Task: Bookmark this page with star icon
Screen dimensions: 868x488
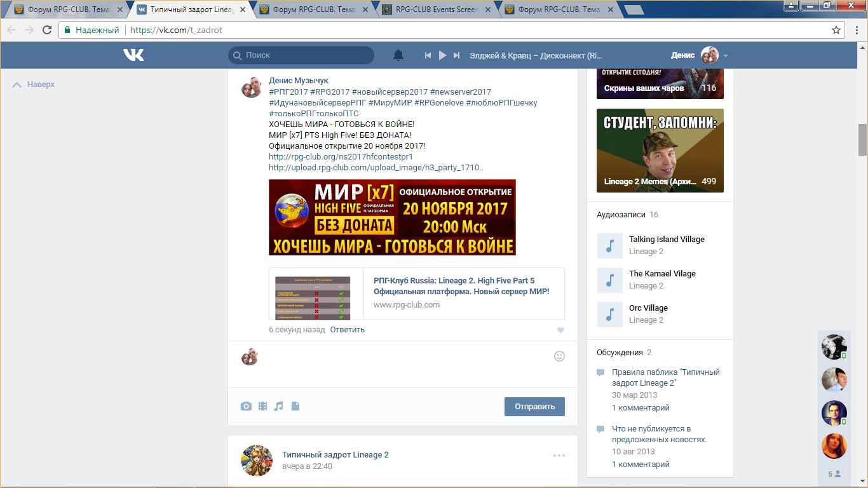Action: (836, 30)
